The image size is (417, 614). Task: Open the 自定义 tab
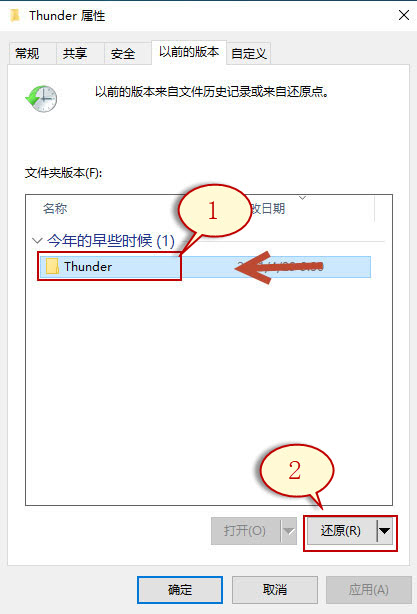[x=249, y=53]
